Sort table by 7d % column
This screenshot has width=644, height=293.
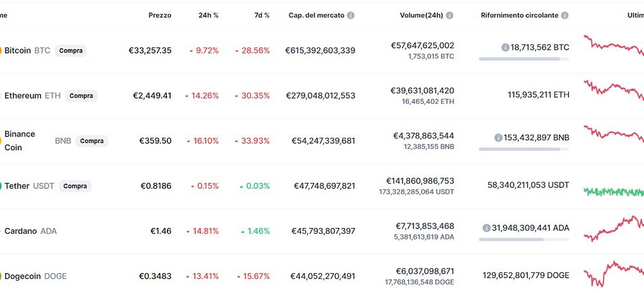(261, 15)
